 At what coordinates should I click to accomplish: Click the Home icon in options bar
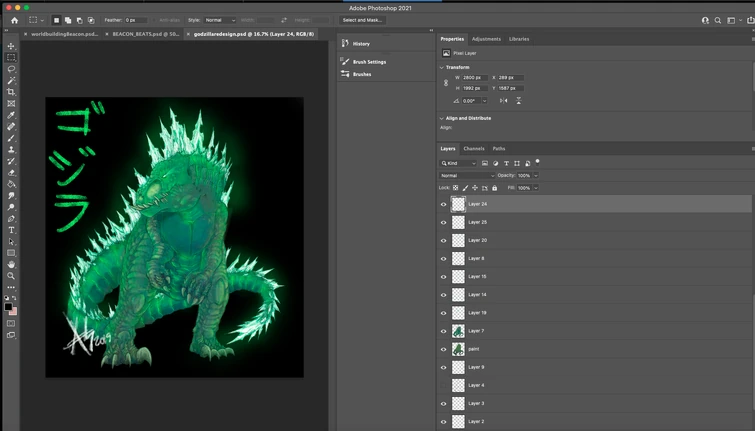(x=14, y=20)
